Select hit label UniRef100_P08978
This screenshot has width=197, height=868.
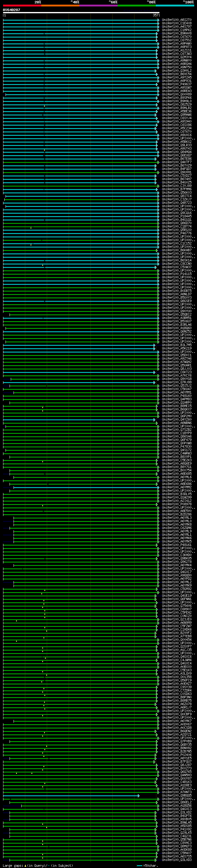(x=177, y=504)
